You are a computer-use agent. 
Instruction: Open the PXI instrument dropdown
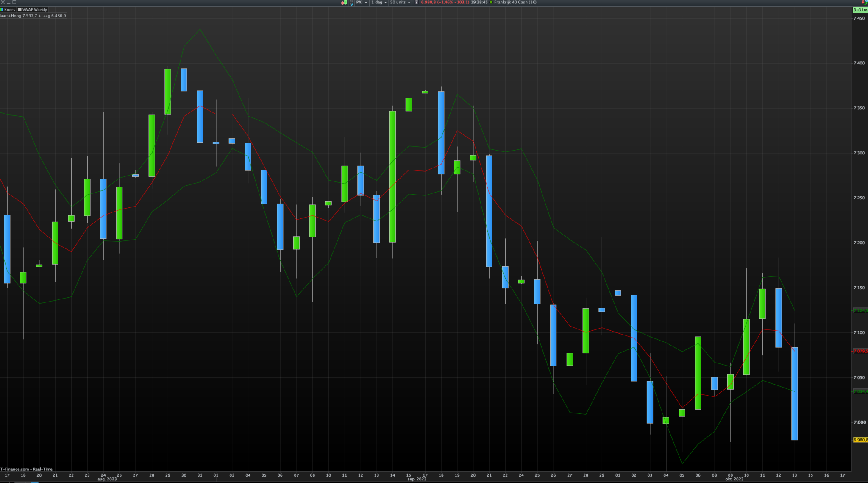click(362, 3)
